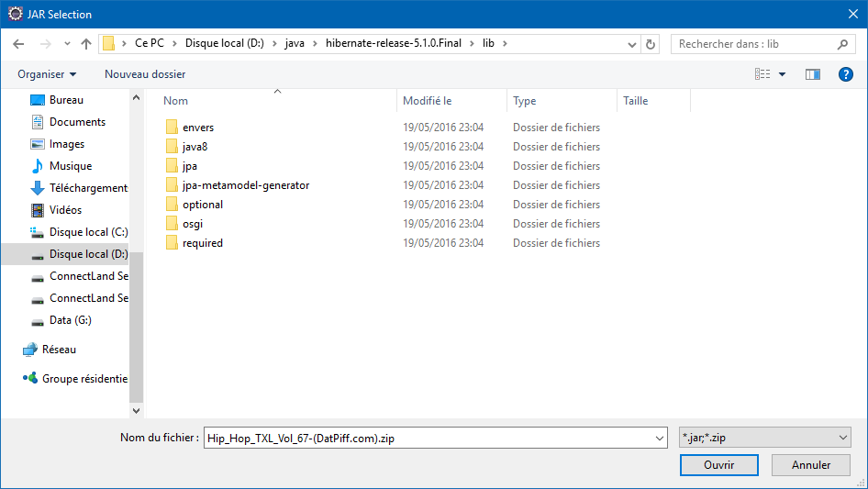Open view options dropdown arrow

[x=782, y=74]
